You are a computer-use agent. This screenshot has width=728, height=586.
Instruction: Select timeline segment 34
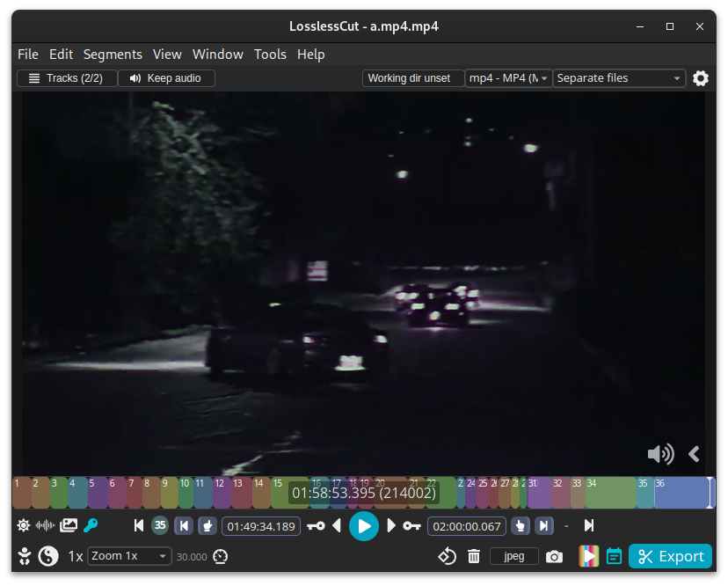[610, 493]
